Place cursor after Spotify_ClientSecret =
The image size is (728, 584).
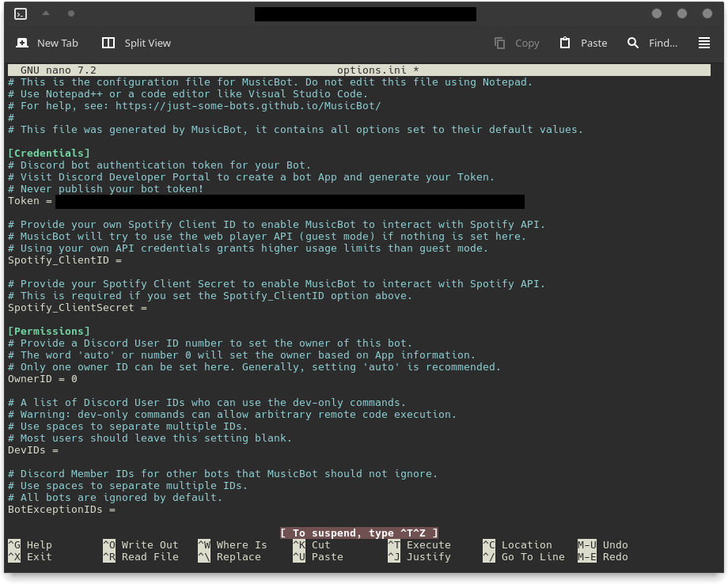click(152, 308)
